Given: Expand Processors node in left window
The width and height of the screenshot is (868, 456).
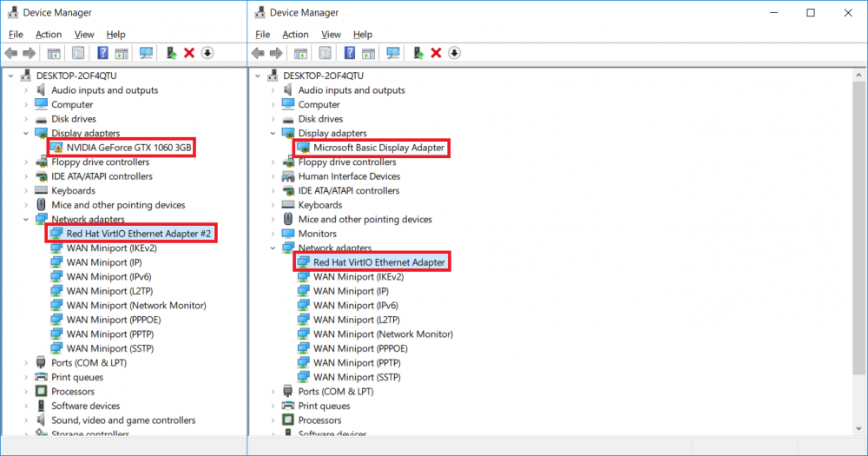Looking at the screenshot, I should [26, 392].
